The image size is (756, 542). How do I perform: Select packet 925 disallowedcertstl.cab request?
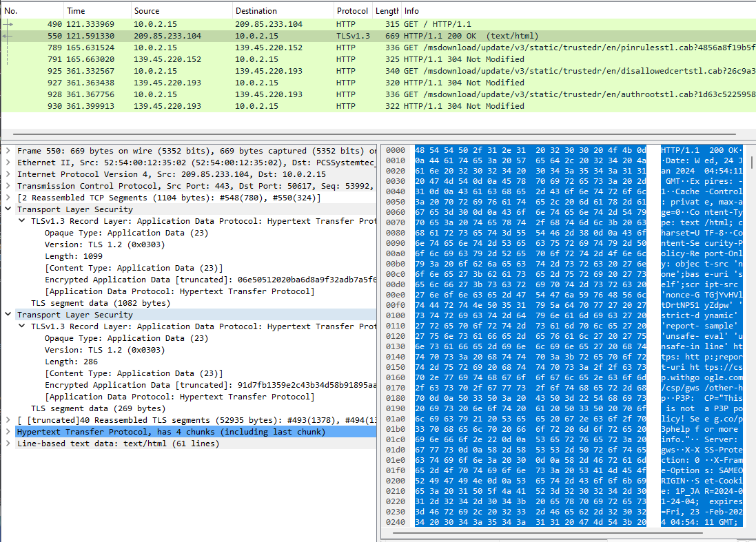[x=378, y=71]
